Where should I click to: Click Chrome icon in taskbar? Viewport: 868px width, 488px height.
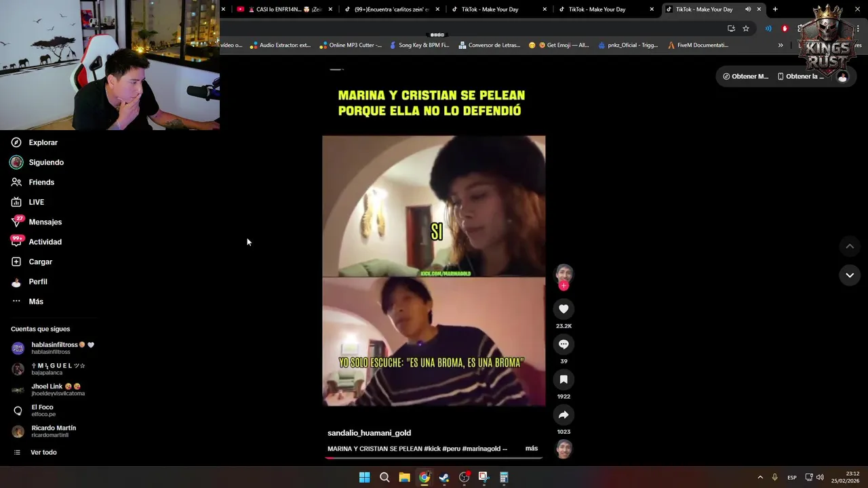(x=424, y=477)
